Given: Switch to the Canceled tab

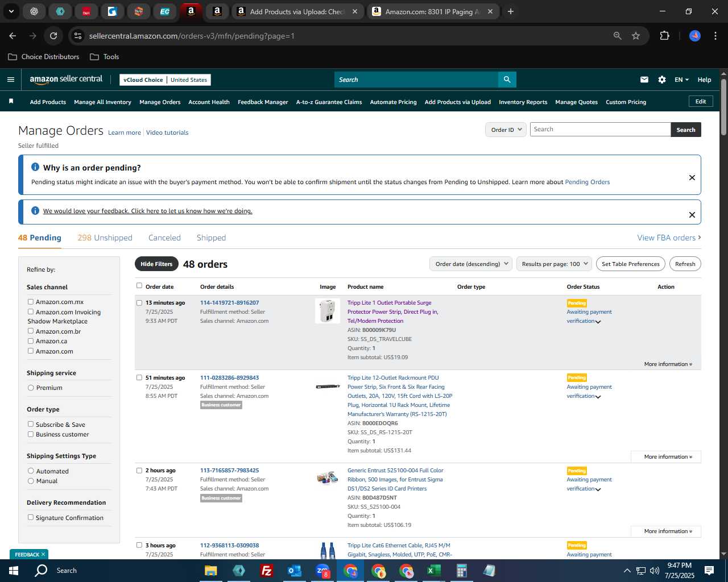Looking at the screenshot, I should coord(164,238).
